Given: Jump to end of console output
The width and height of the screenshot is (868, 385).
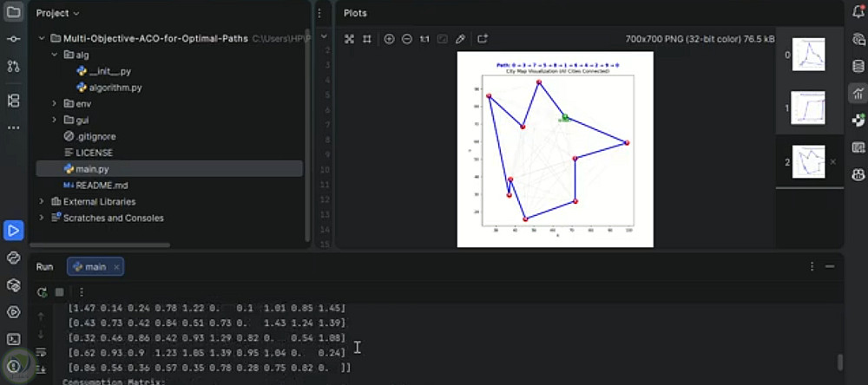Looking at the screenshot, I should pos(41,369).
